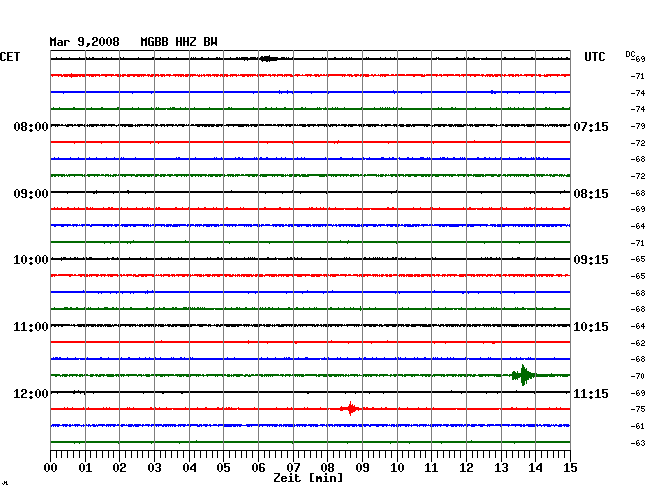Click the "DC" column header
The height and width of the screenshot is (494, 650).
630,54
